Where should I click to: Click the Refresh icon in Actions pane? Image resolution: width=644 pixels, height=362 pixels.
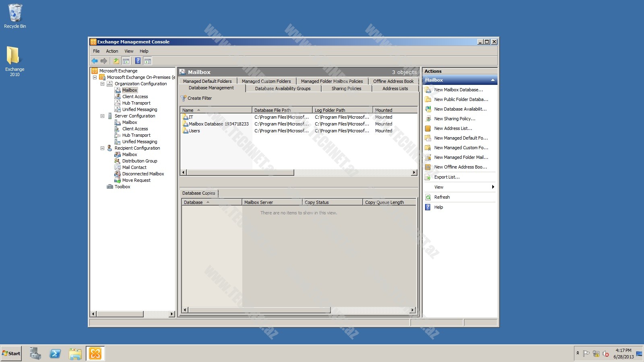click(428, 197)
